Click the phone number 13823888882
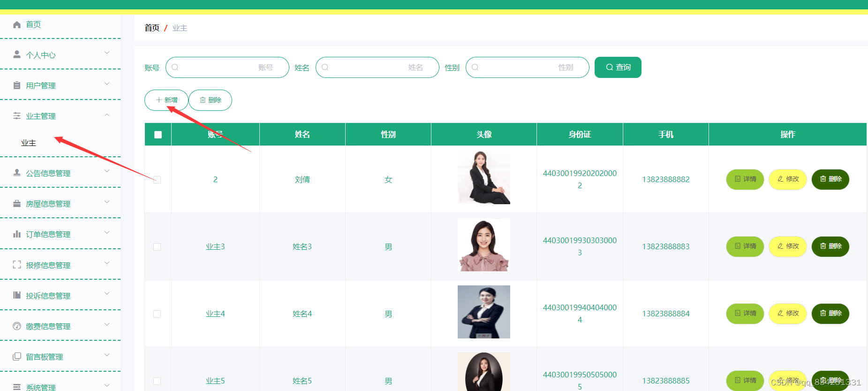Screen dimensions: 868x391 (x=665, y=179)
